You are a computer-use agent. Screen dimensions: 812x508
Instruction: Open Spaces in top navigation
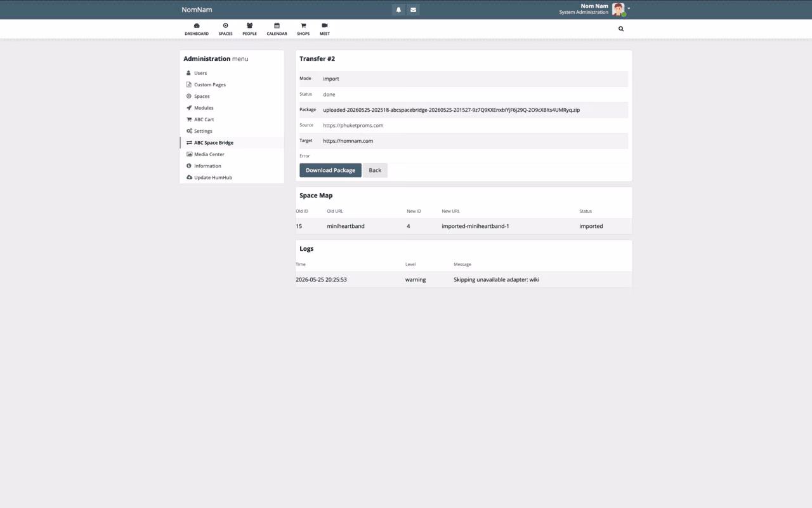pos(225,29)
